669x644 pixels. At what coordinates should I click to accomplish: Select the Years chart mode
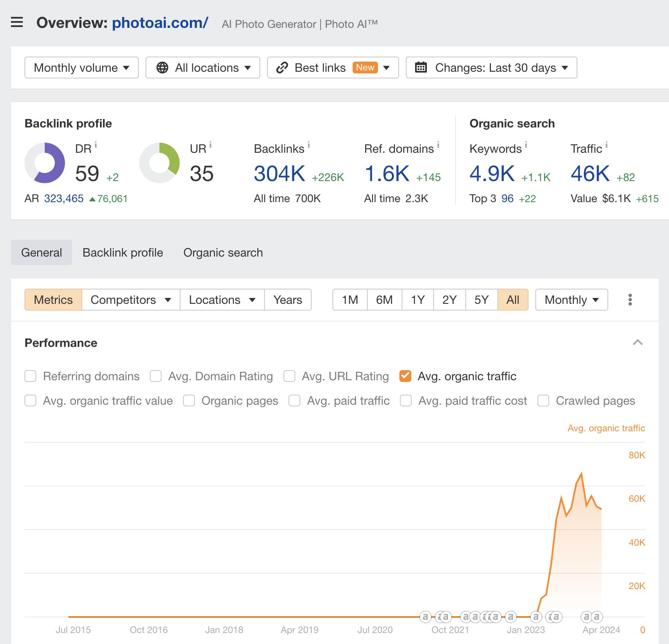click(288, 300)
